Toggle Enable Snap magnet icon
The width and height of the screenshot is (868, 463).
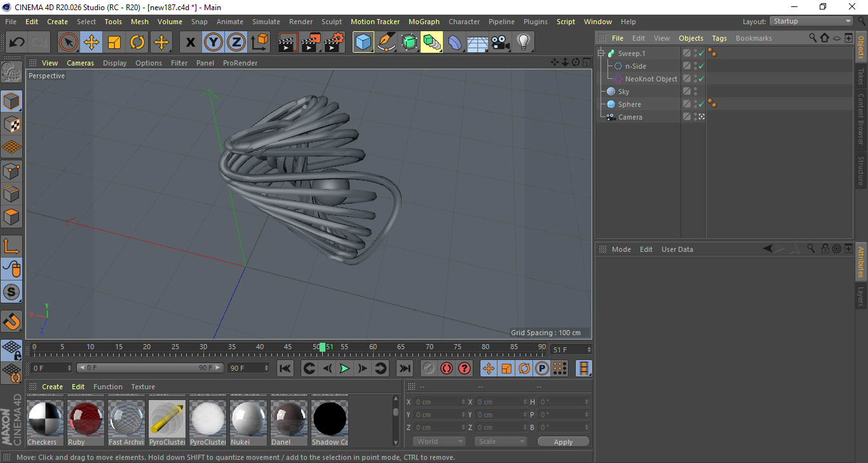click(x=11, y=321)
